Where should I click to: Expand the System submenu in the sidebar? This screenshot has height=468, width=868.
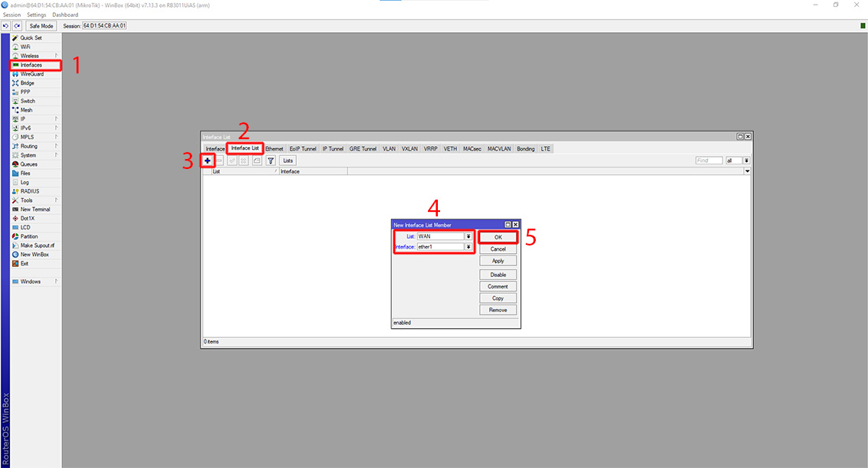coord(36,155)
